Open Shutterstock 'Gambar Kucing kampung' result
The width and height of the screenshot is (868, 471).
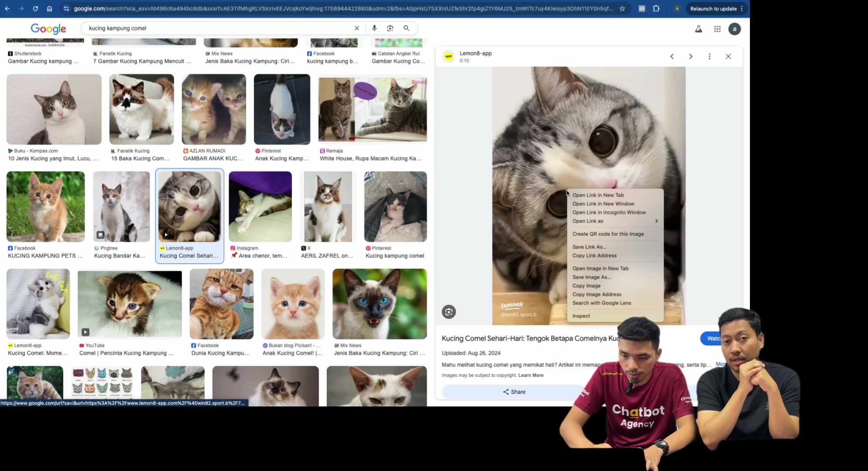point(43,61)
